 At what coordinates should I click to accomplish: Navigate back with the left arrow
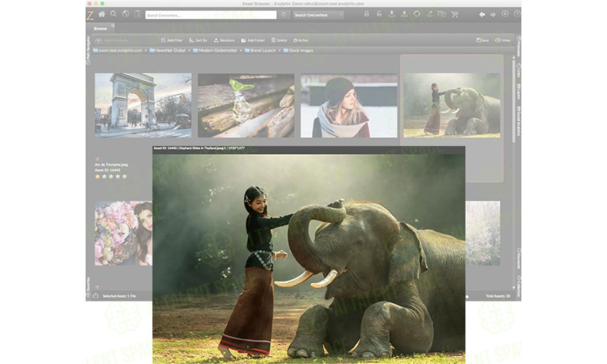tap(482, 15)
